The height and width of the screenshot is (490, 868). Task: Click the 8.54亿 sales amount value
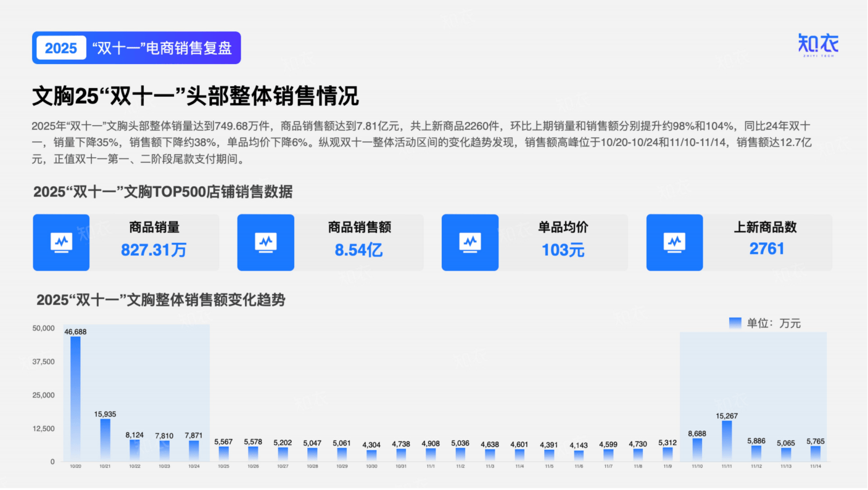(358, 250)
